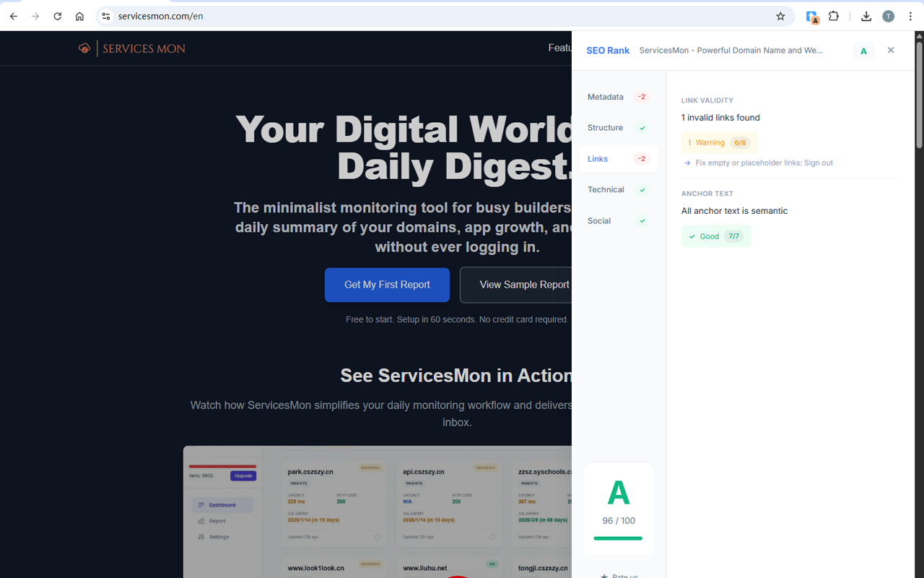Viewport: 924px width, 578px height.
Task: Reload the page using the refresh icon
Action: 57,16
